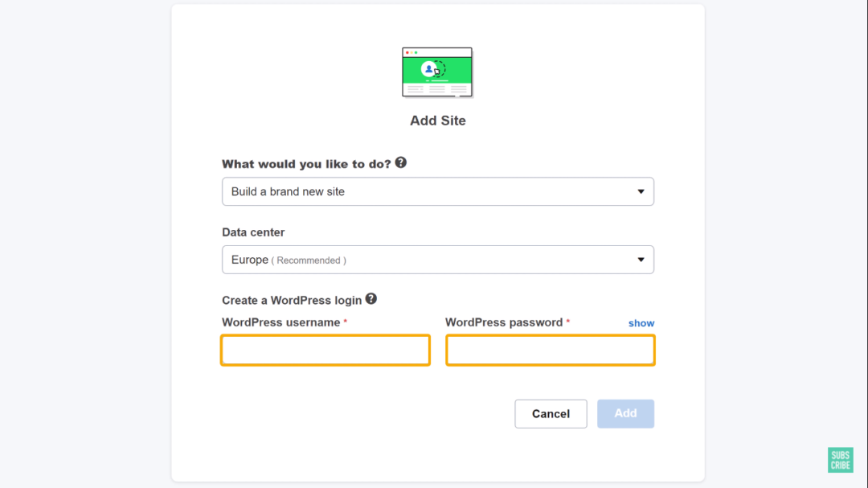Click the 'Add Site' heading
This screenshot has height=488, width=868.
pyautogui.click(x=437, y=121)
